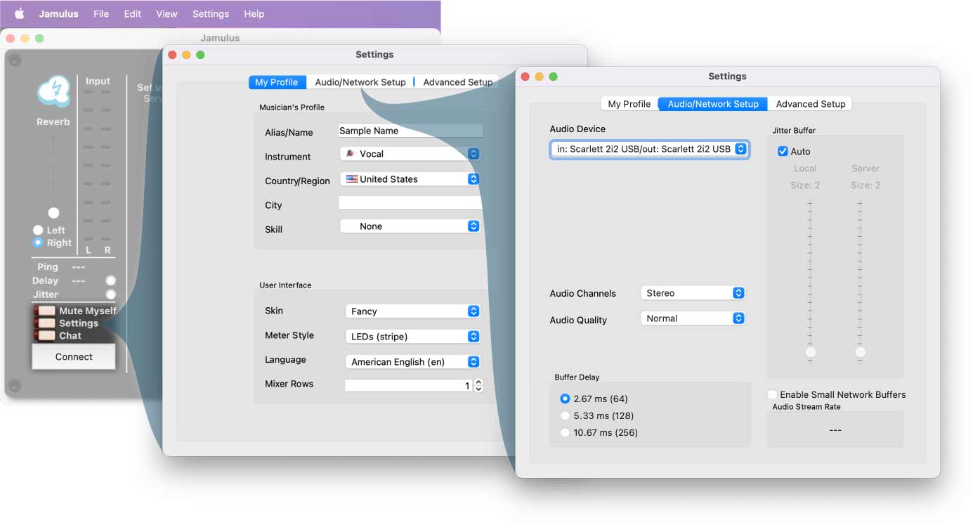The height and width of the screenshot is (530, 980).
Task: Click the Vocal instrument icon
Action: tap(351, 154)
